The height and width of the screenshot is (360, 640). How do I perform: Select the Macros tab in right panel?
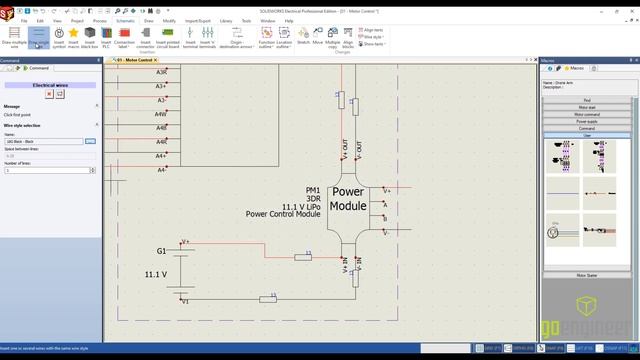point(574,68)
